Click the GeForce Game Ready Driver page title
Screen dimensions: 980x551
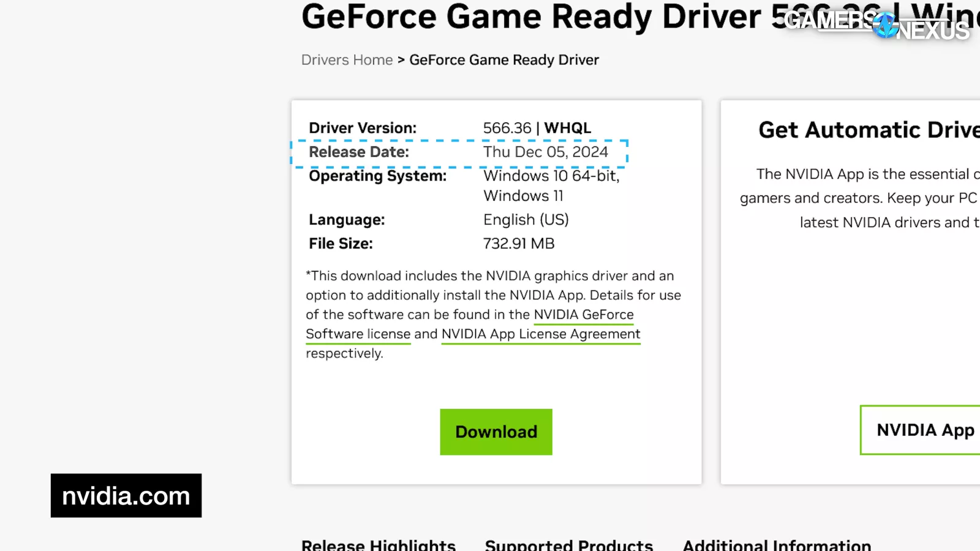click(x=530, y=17)
